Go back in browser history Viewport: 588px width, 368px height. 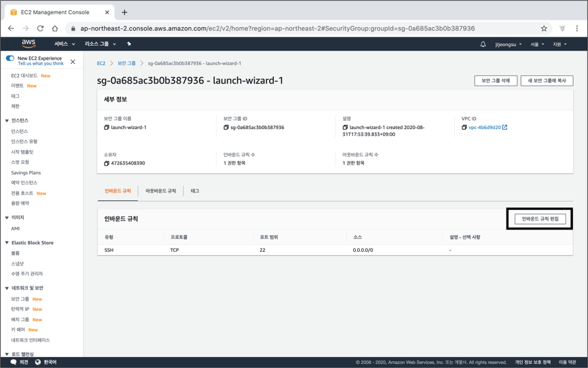click(x=11, y=29)
